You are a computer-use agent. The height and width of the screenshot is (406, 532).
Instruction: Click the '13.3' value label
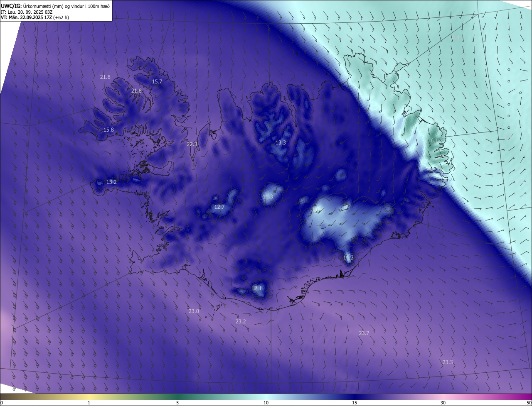pos(281,142)
